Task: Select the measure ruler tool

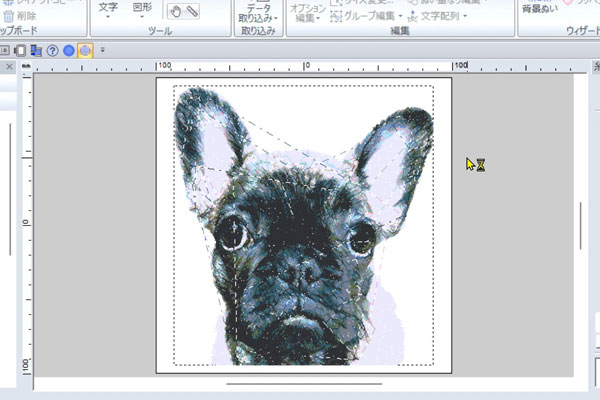Action: pyautogui.click(x=192, y=12)
